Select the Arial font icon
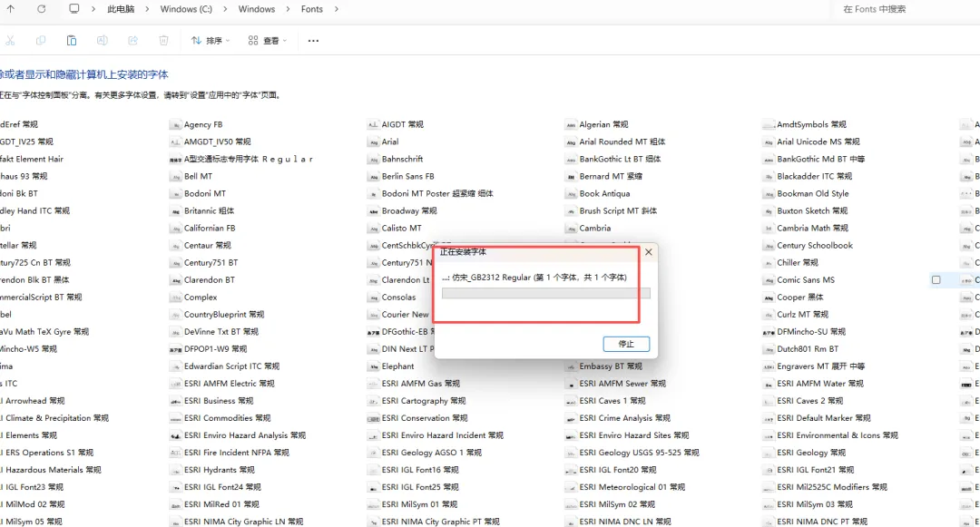980x527 pixels. [x=374, y=142]
